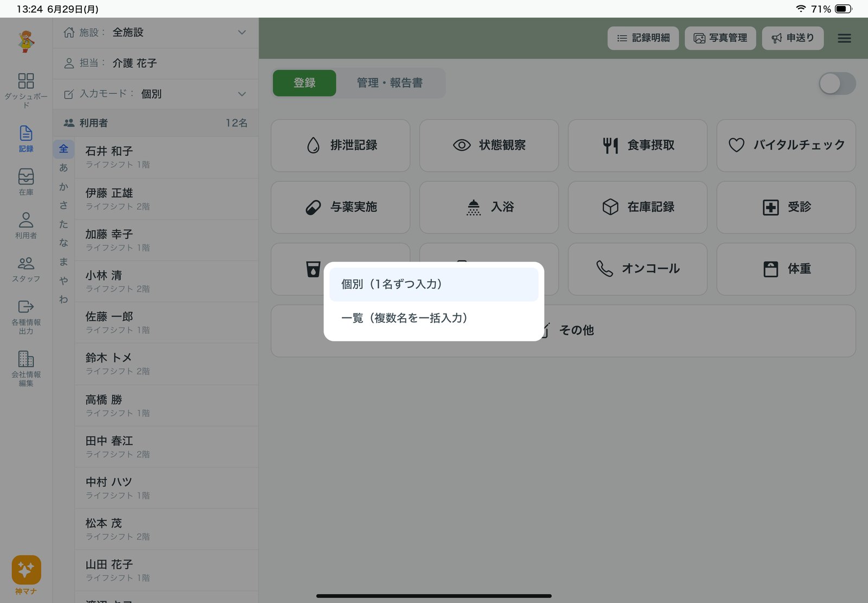868x603 pixels.
Task: Expand the 施設 全施設 dropdown
Action: point(155,33)
